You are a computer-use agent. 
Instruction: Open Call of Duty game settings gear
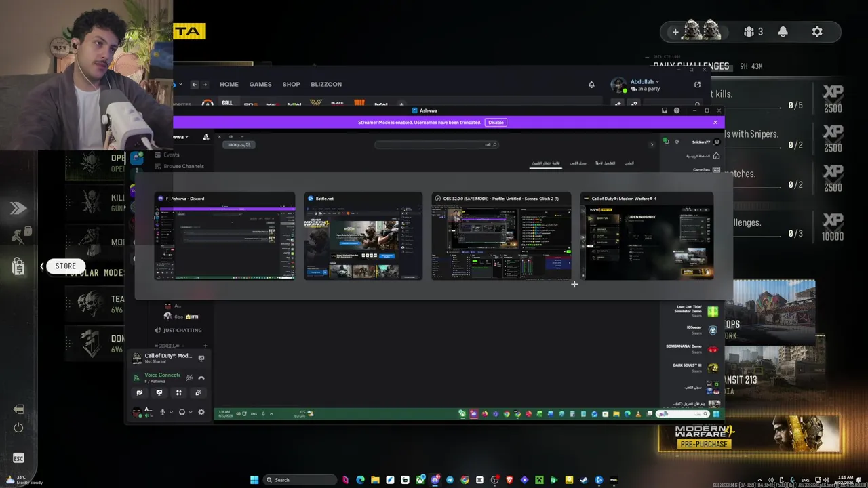click(x=817, y=32)
